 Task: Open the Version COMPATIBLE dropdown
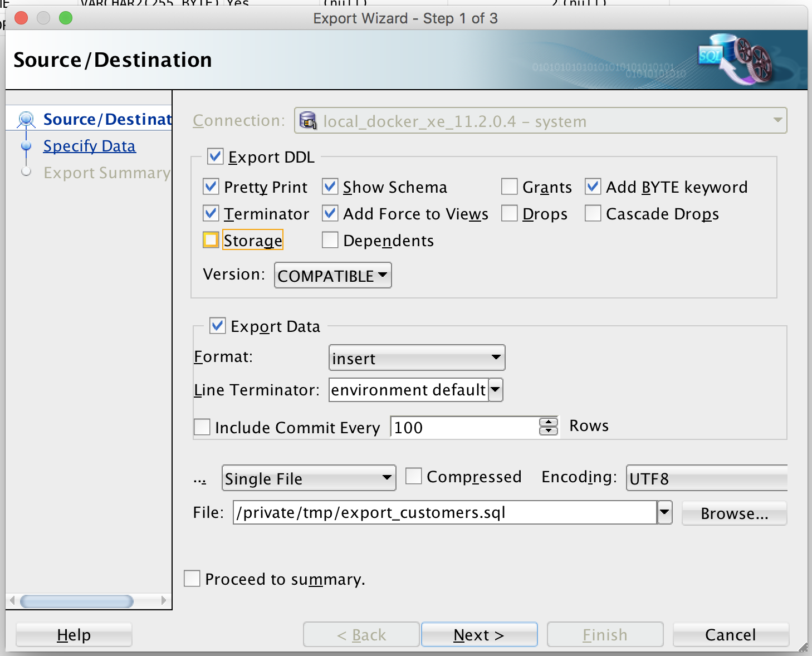point(332,276)
